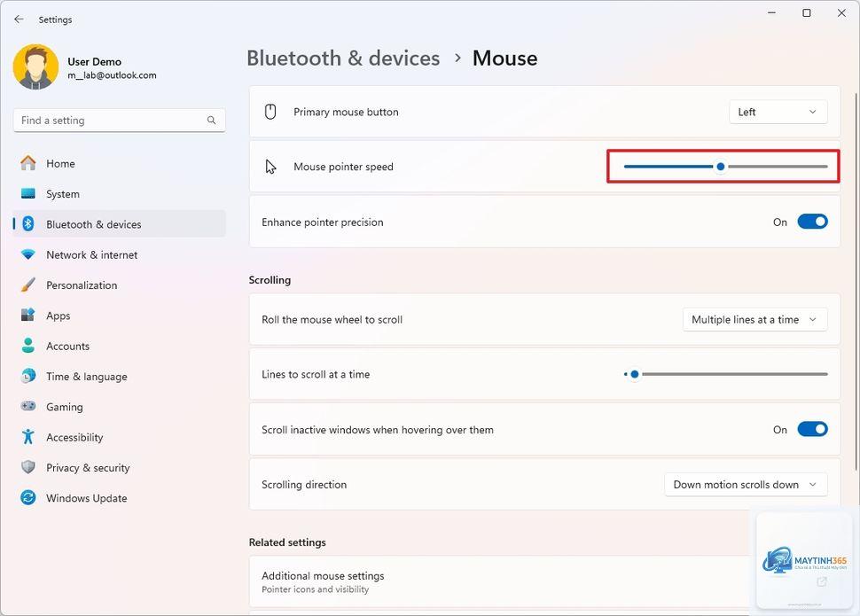This screenshot has width=860, height=616.
Task: Click the m__lab@outlook.com account text
Action: [112, 75]
